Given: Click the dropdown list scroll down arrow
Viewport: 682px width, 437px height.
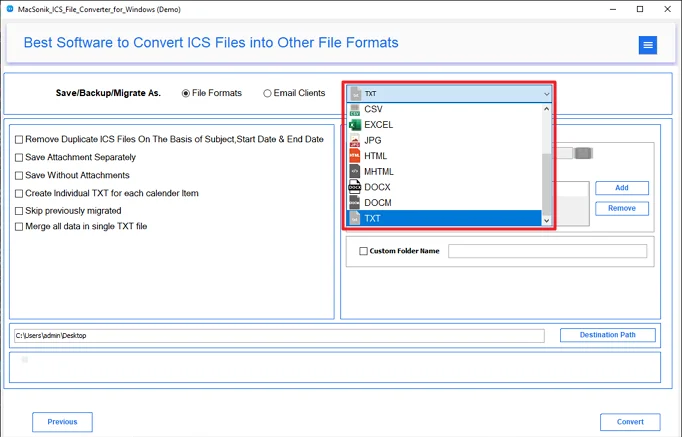Looking at the screenshot, I should coord(546,220).
